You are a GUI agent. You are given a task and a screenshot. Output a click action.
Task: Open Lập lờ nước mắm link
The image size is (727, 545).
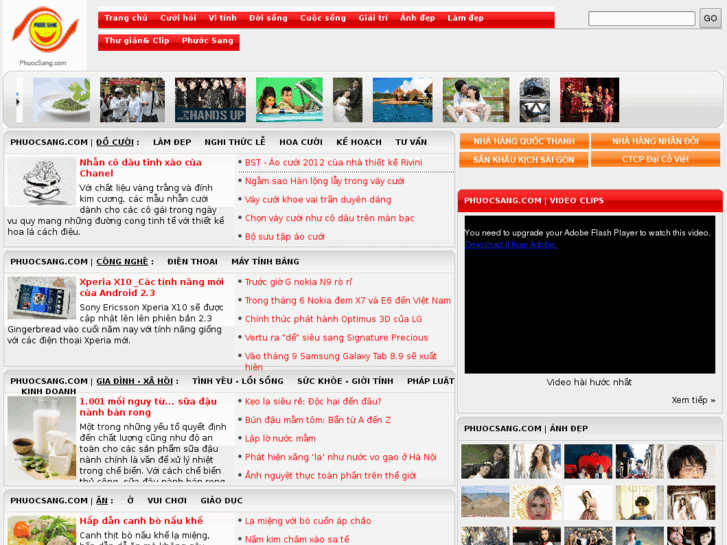click(x=280, y=438)
